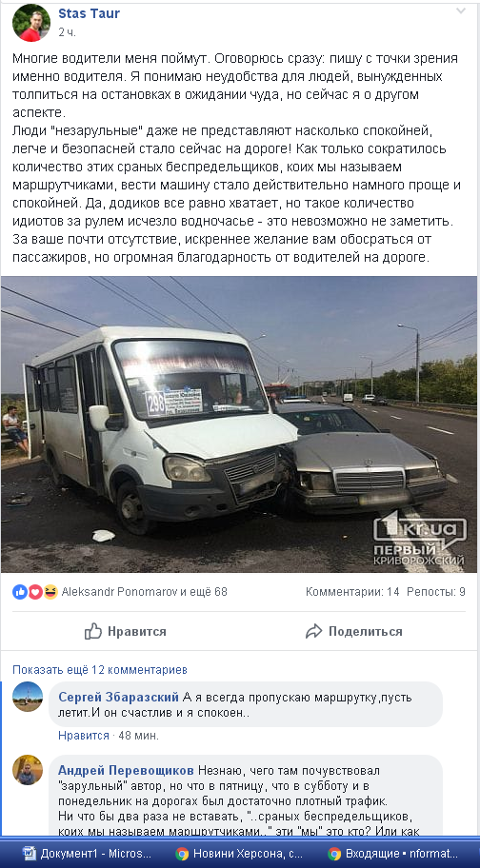View the crashed minibus photo
The width and height of the screenshot is (480, 868).
coord(239,424)
